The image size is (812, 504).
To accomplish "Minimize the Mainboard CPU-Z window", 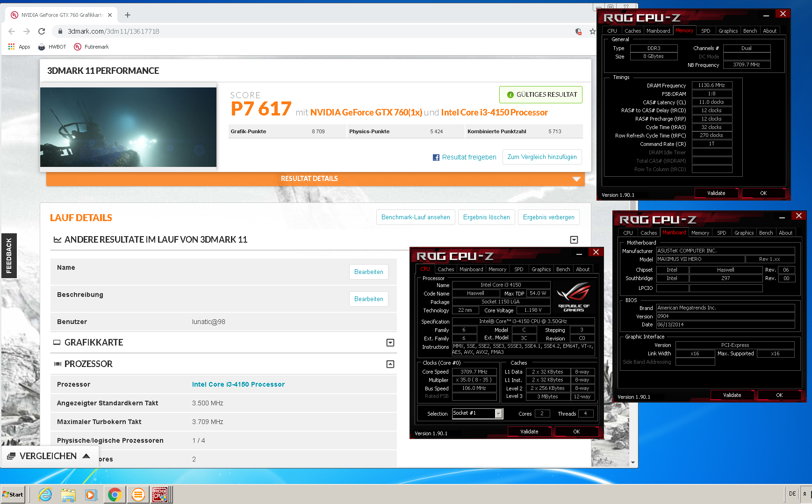I will point(782,218).
